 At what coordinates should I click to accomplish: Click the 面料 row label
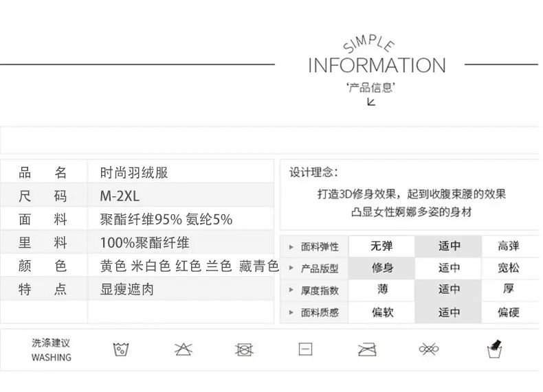pos(42,220)
